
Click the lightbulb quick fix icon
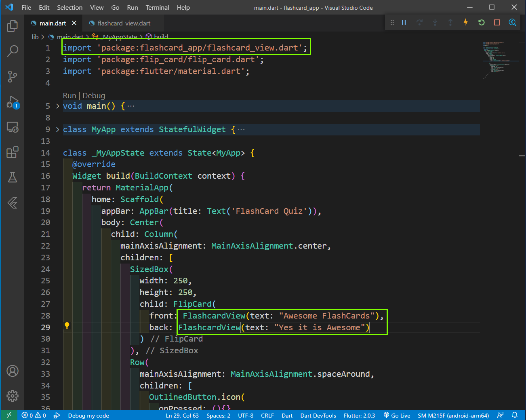tap(67, 326)
